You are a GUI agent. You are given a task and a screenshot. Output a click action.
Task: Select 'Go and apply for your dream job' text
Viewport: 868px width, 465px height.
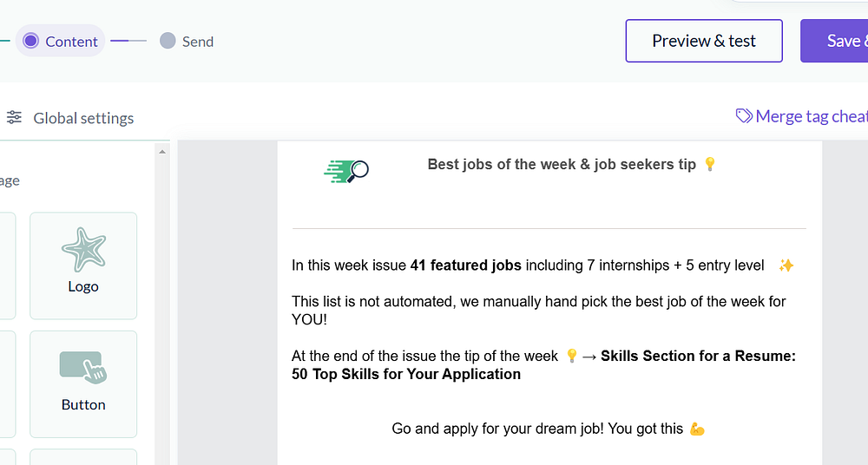point(538,429)
